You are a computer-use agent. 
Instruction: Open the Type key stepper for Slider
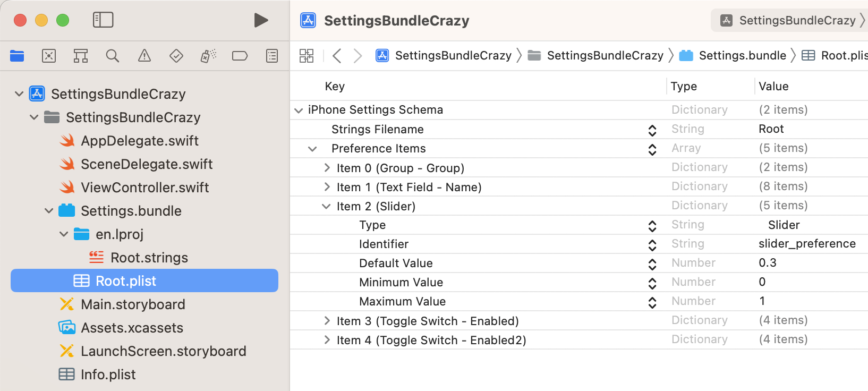pos(652,226)
